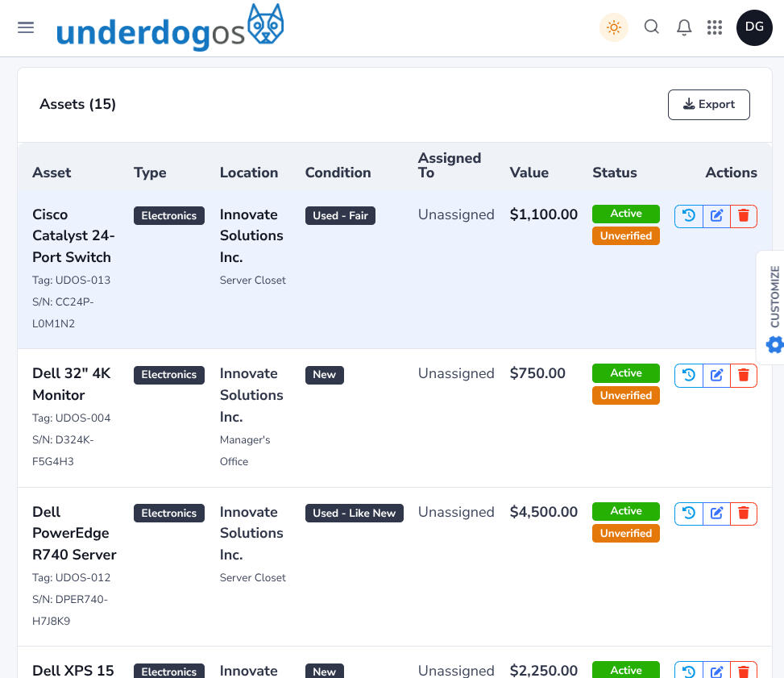Click the Export button

(x=708, y=105)
